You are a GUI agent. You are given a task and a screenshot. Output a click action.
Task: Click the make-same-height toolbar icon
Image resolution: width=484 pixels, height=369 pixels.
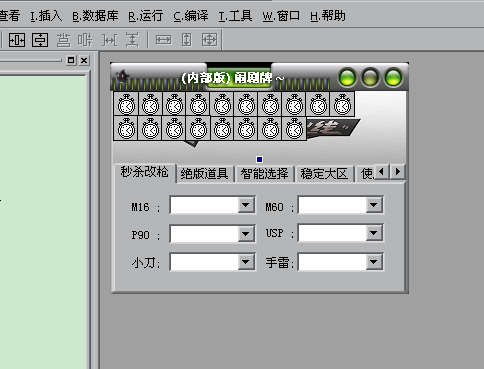coord(187,40)
